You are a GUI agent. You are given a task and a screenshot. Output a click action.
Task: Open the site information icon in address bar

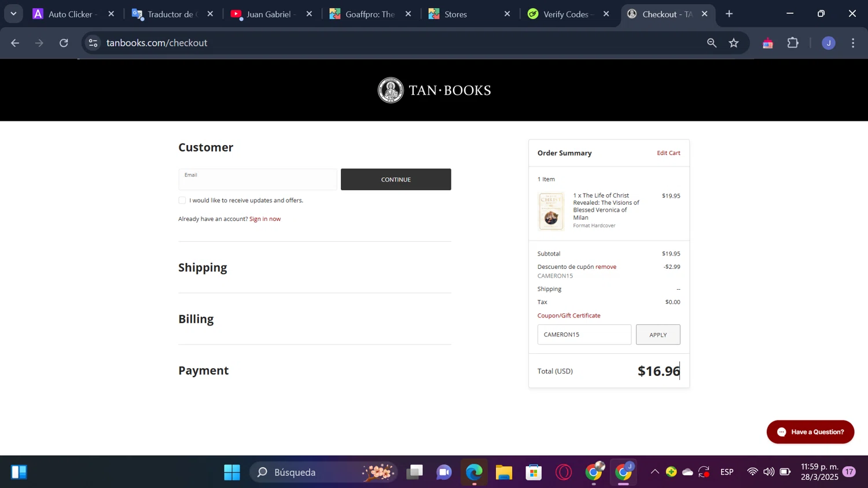[93, 43]
